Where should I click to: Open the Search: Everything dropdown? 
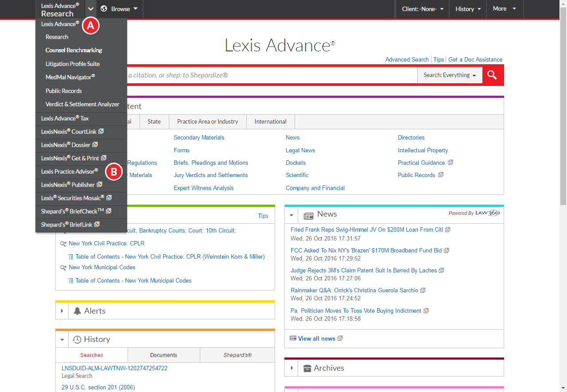pyautogui.click(x=449, y=75)
